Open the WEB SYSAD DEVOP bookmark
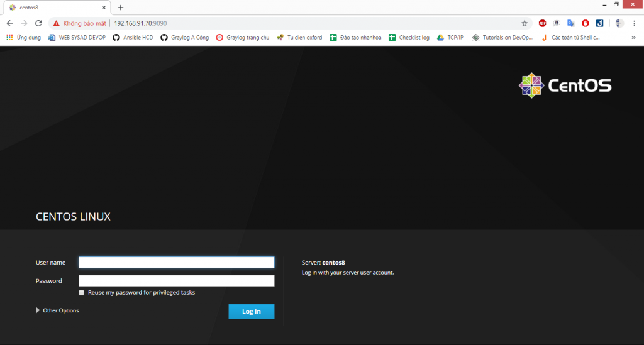This screenshot has width=644, height=345. click(77, 37)
